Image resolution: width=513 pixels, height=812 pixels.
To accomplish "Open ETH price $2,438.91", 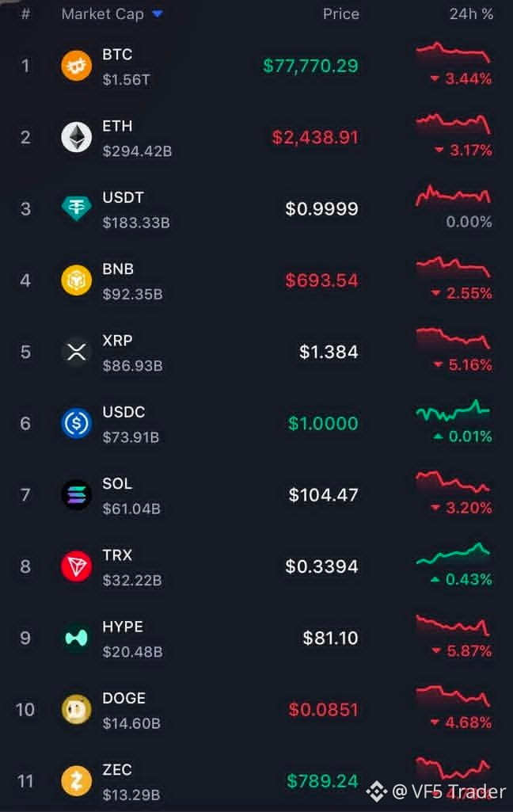I will tap(315, 137).
